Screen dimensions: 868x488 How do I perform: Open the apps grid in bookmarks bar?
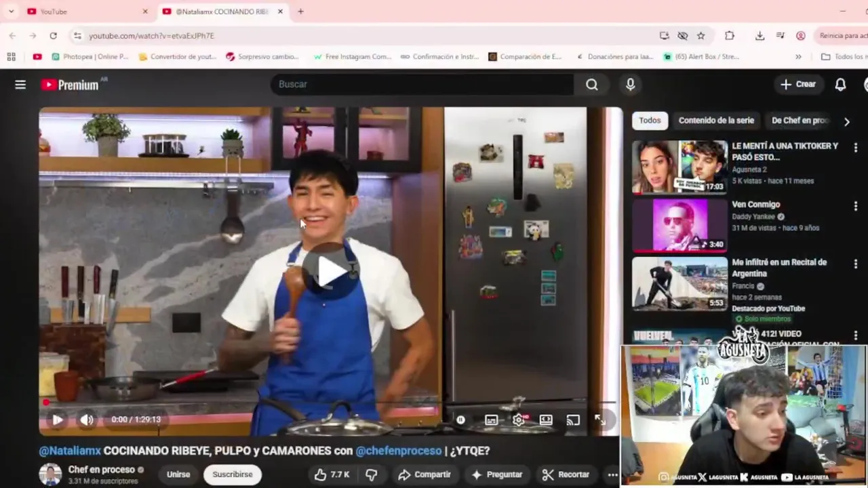(11, 57)
